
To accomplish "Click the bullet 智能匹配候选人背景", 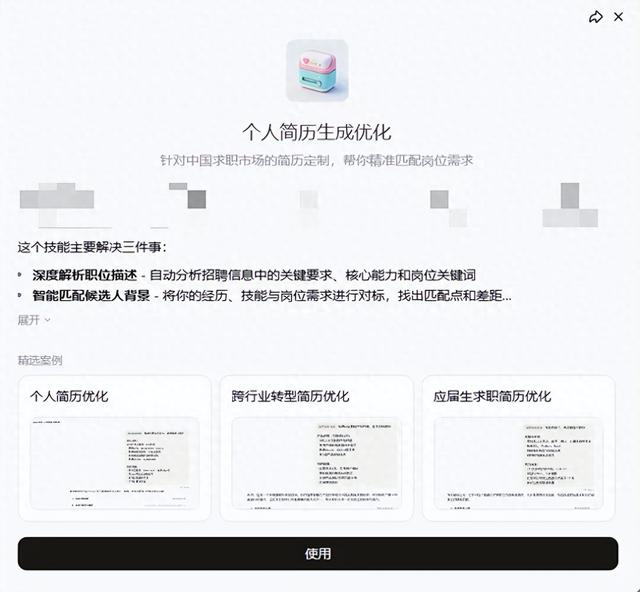I will point(91,295).
